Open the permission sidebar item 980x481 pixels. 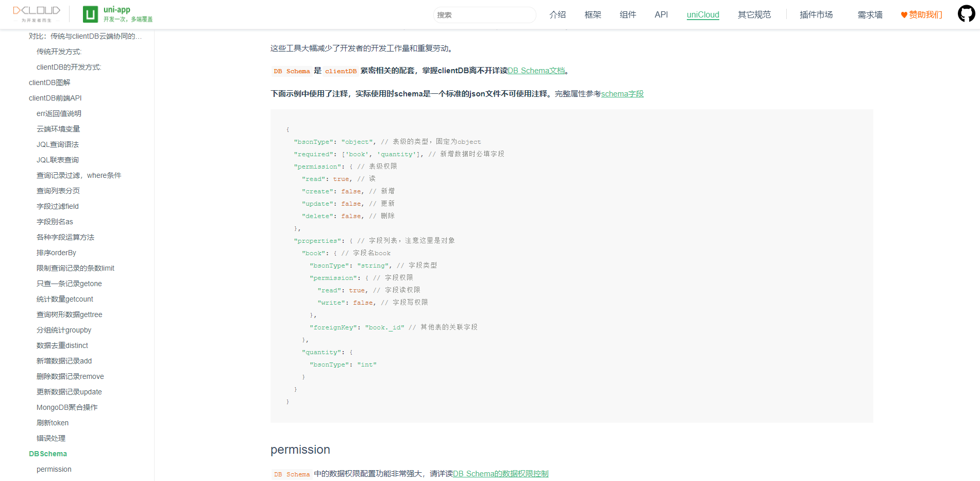tap(54, 469)
